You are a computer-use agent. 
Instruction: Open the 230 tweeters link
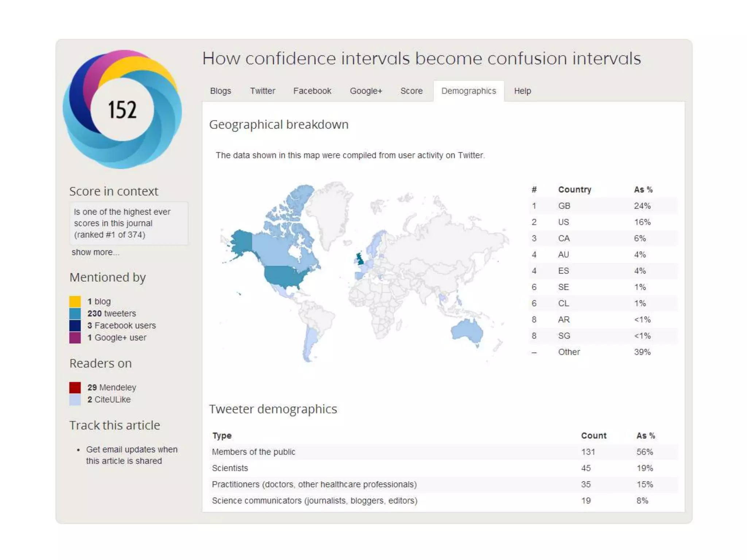click(111, 314)
